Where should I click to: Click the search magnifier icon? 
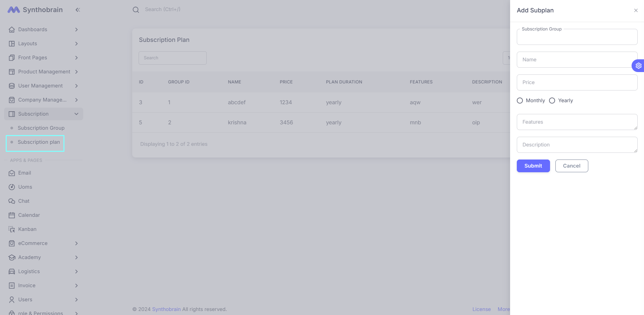(x=136, y=10)
